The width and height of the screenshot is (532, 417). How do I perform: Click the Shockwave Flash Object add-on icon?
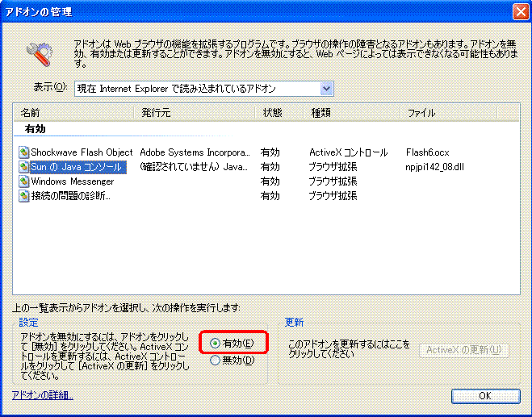[23, 152]
